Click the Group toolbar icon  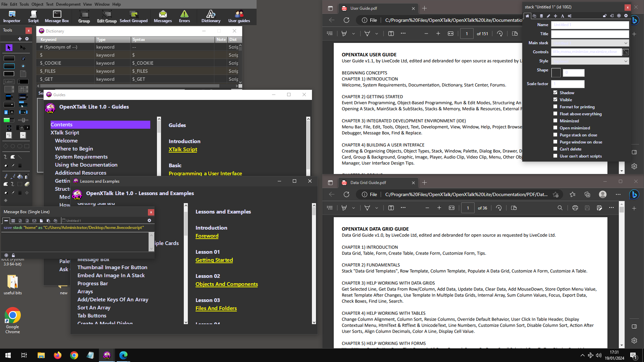click(84, 16)
